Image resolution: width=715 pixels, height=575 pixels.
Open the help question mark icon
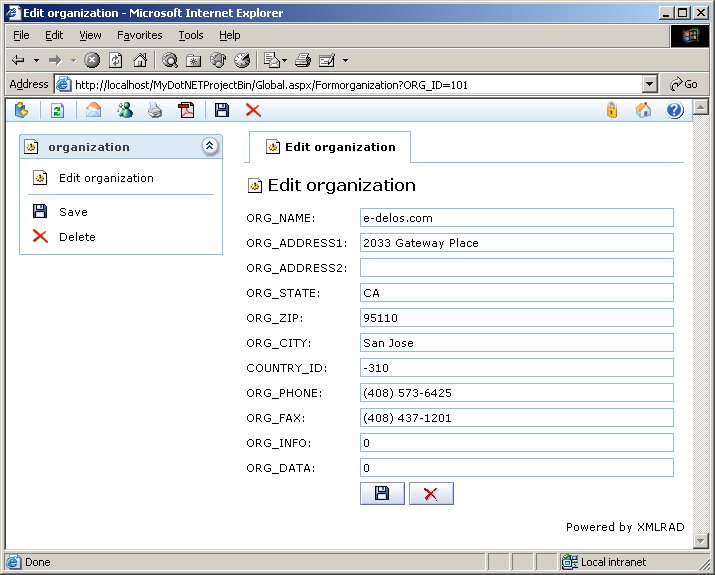click(674, 111)
